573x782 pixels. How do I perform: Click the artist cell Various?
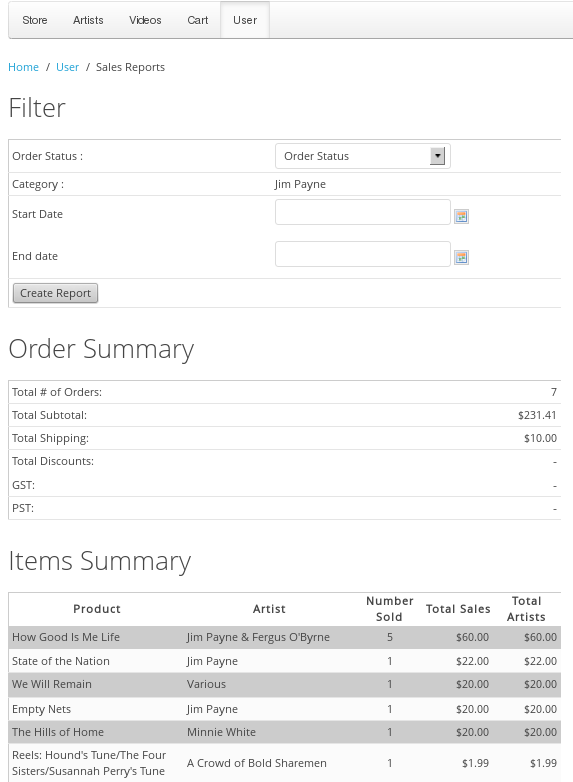[x=206, y=684]
